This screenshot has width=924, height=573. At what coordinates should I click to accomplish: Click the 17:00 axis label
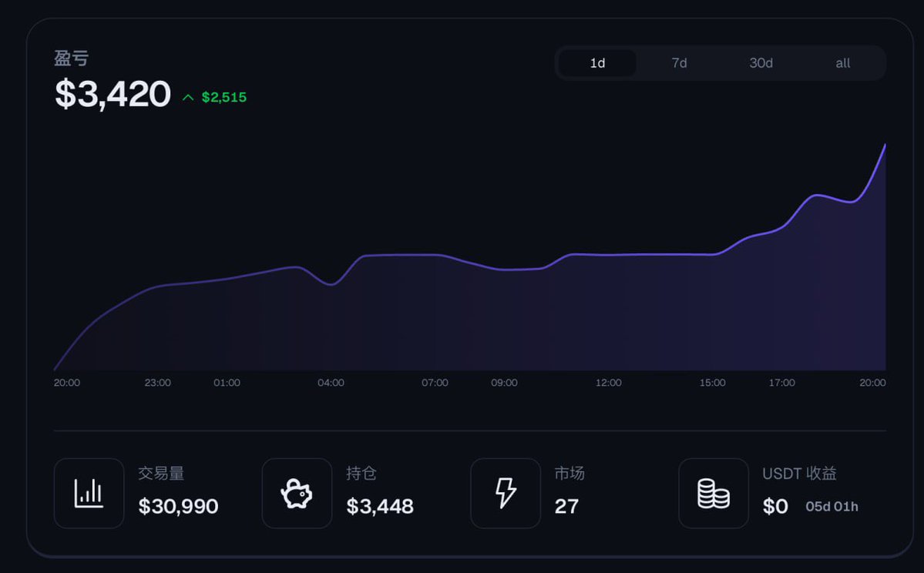pyautogui.click(x=782, y=383)
